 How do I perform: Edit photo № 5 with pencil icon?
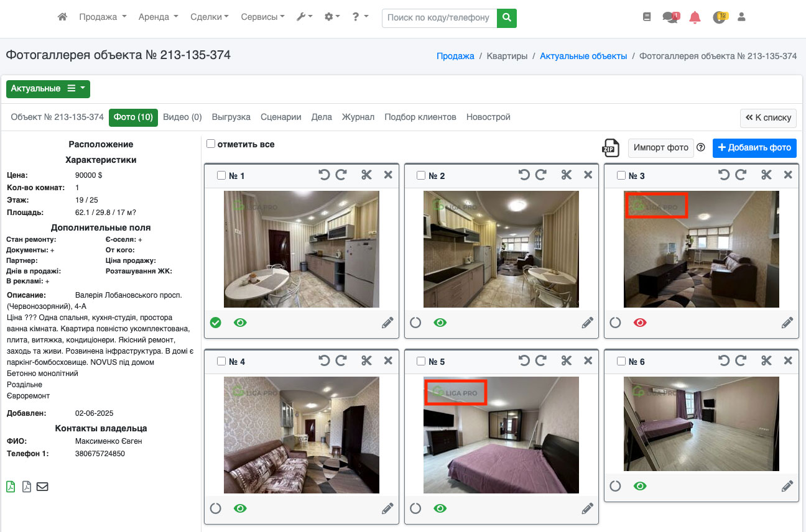588,508
